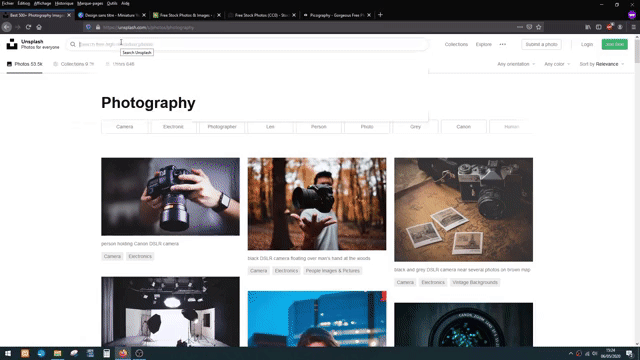Click Submit a photo button

tap(541, 44)
